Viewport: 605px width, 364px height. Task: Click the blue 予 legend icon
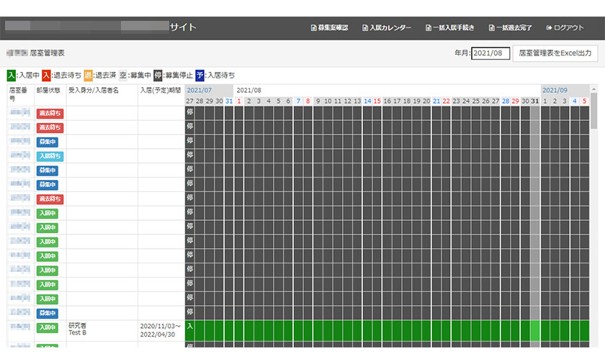(x=200, y=75)
